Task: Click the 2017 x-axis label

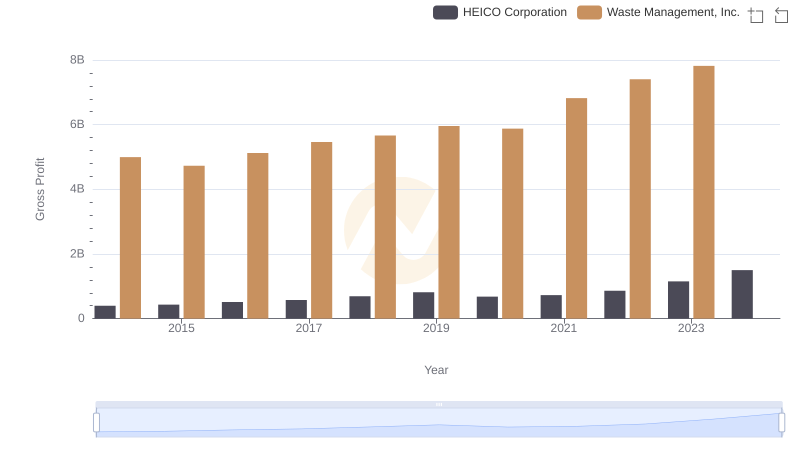Action: point(309,328)
